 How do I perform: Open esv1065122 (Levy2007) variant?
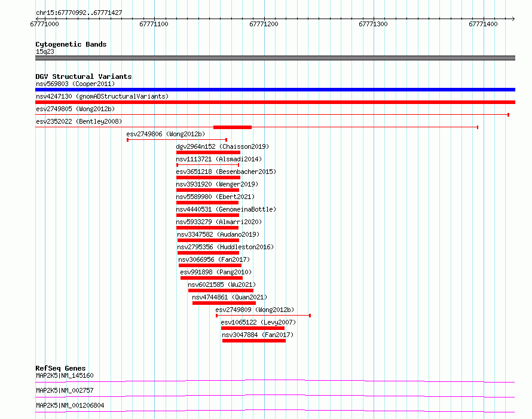click(x=258, y=322)
